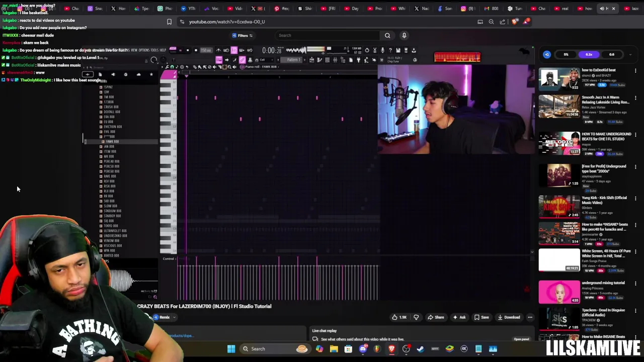Click the YouTube URL address field
This screenshot has width=644, height=362.
point(227,22)
